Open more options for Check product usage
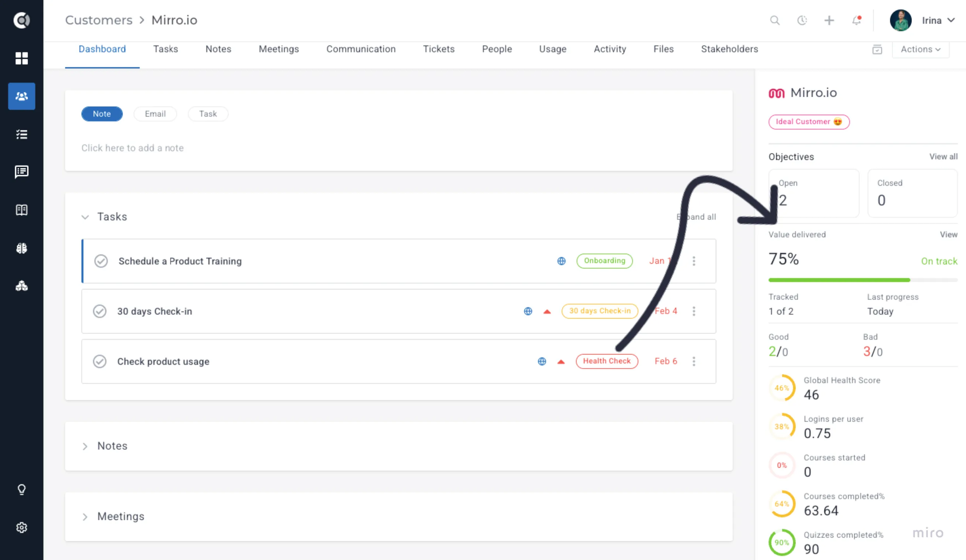 coord(694,361)
